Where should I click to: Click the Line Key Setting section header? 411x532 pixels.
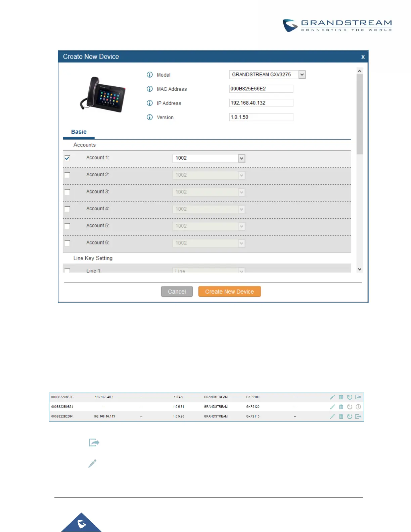[x=93, y=258]
